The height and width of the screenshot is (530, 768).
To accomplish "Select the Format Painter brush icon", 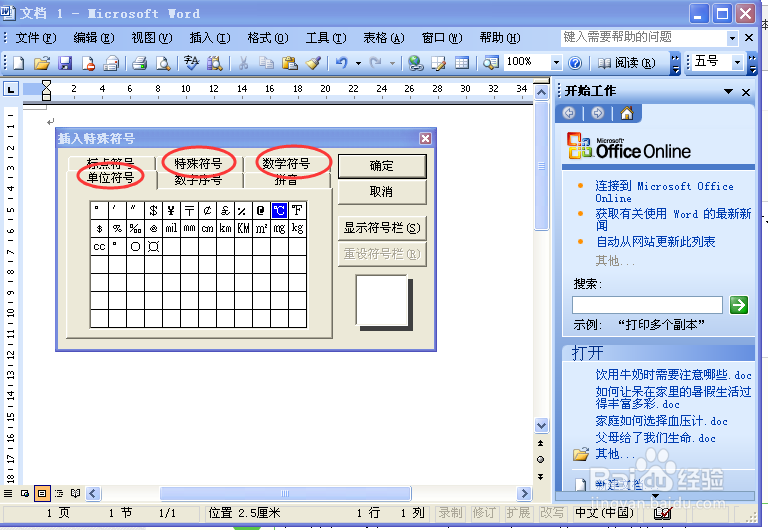I will click(x=313, y=63).
